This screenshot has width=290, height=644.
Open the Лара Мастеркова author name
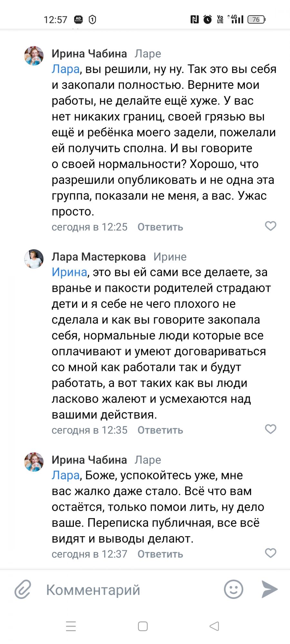[99, 257]
